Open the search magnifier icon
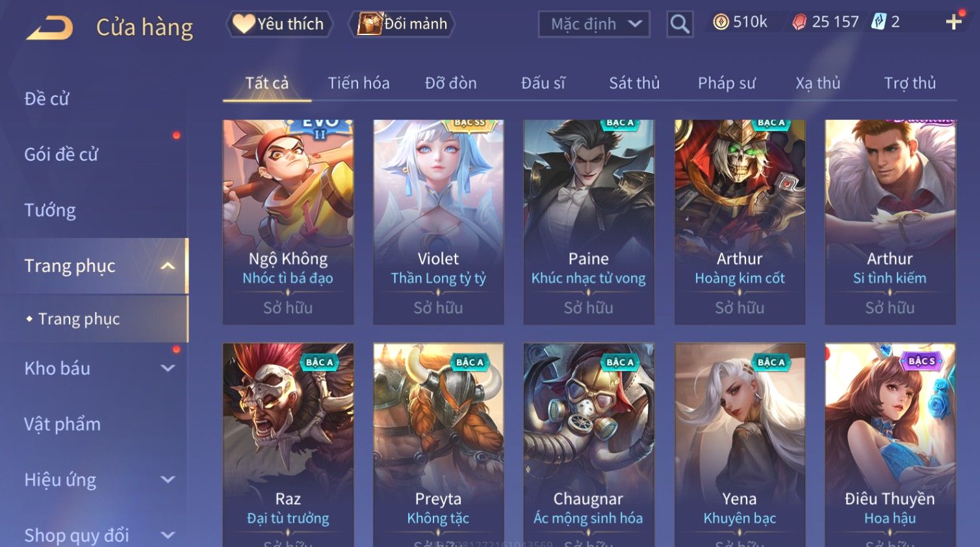 [x=680, y=24]
